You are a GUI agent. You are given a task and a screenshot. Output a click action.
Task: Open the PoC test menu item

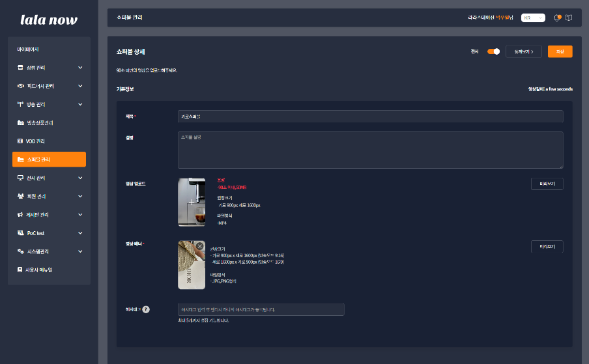(50, 233)
